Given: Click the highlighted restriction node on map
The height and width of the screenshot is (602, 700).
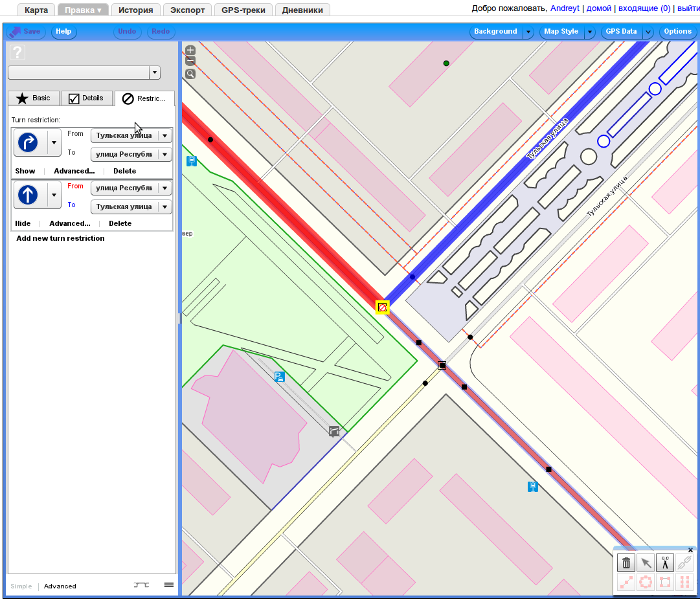Looking at the screenshot, I should click(x=383, y=307).
